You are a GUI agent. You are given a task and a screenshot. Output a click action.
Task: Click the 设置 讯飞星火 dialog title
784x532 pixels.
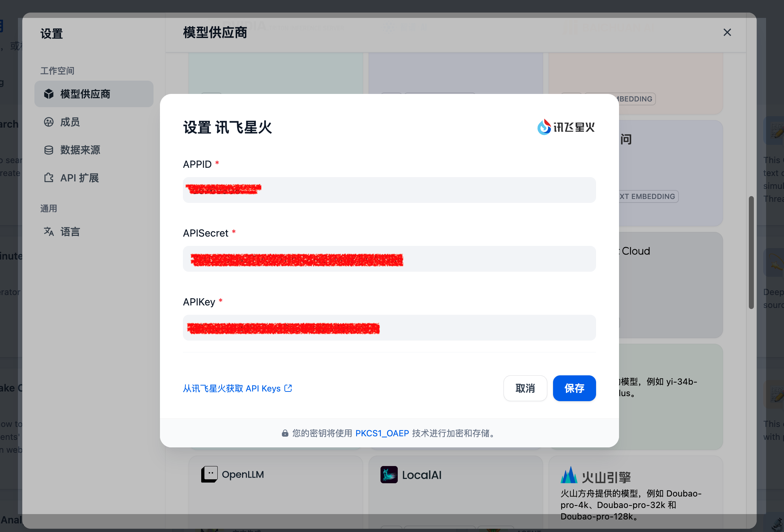click(228, 127)
